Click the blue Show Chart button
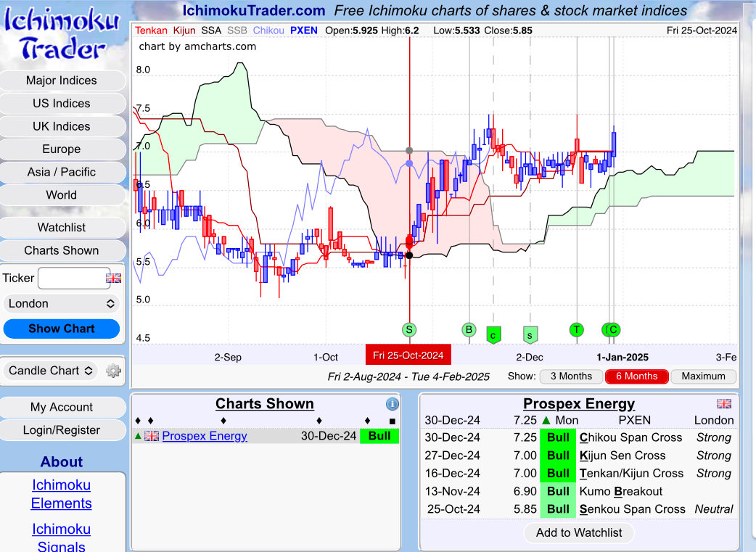 tap(61, 329)
